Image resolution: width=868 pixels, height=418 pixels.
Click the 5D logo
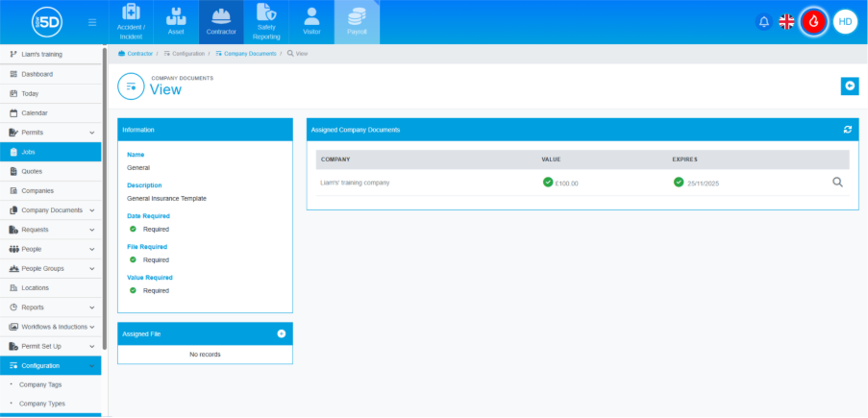tap(47, 22)
